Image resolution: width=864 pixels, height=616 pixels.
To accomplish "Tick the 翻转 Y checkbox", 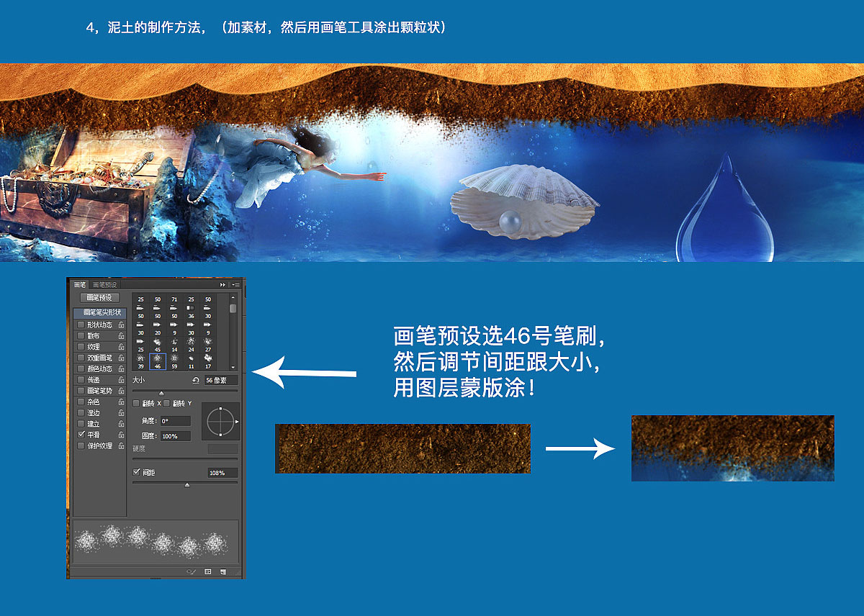I will click(x=166, y=403).
